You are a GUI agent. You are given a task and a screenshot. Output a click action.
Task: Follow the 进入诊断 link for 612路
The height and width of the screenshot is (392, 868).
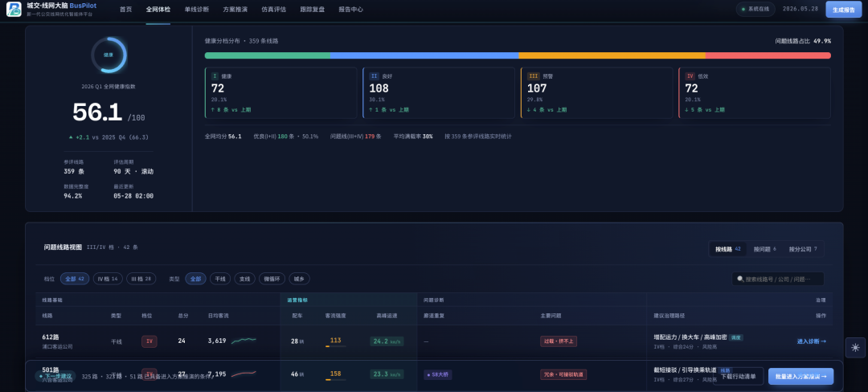click(812, 341)
